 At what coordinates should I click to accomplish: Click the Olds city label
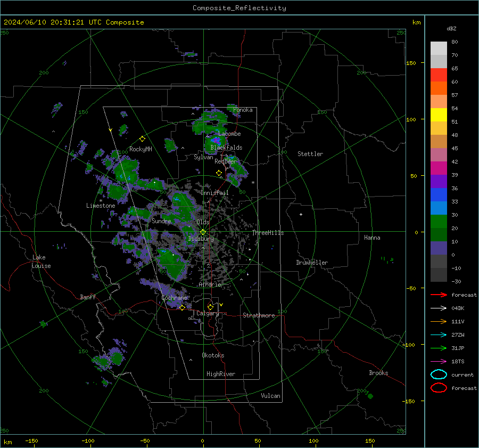[203, 222]
